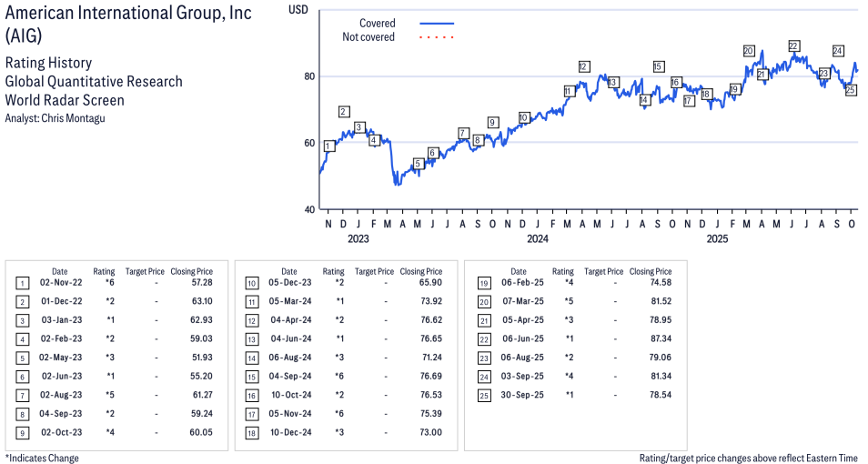Click the USD axis label
This screenshot has width=868, height=464.
pyautogui.click(x=298, y=9)
